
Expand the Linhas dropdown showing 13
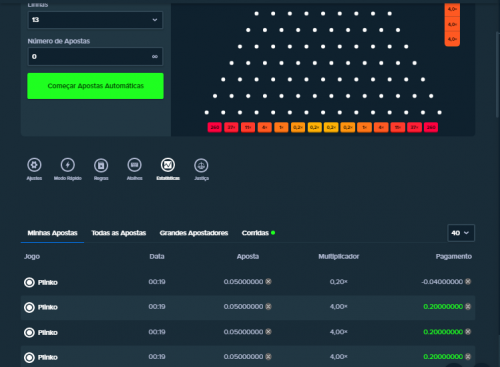[x=95, y=20]
